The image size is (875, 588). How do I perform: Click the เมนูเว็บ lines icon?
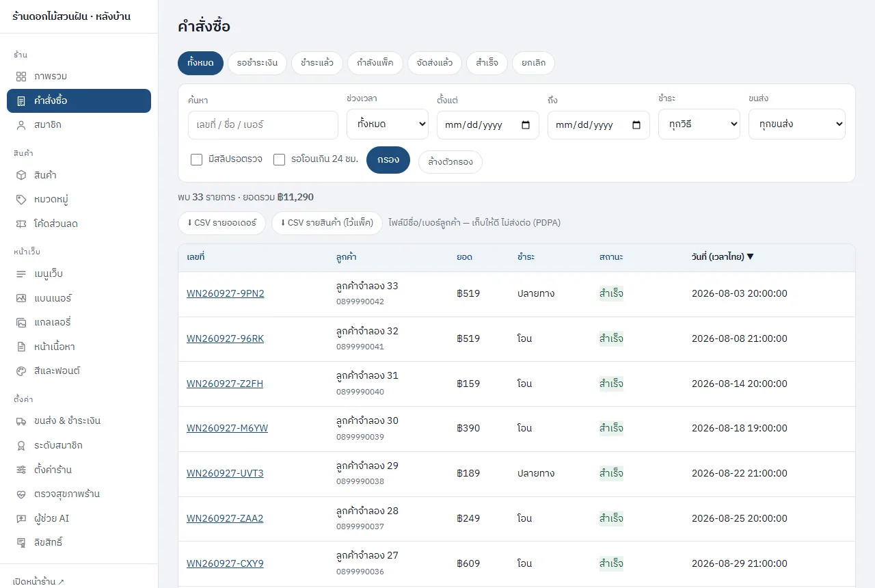tap(21, 274)
